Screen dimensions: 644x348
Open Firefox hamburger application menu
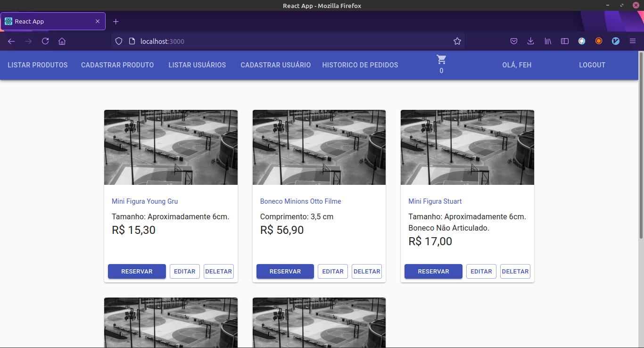point(633,41)
